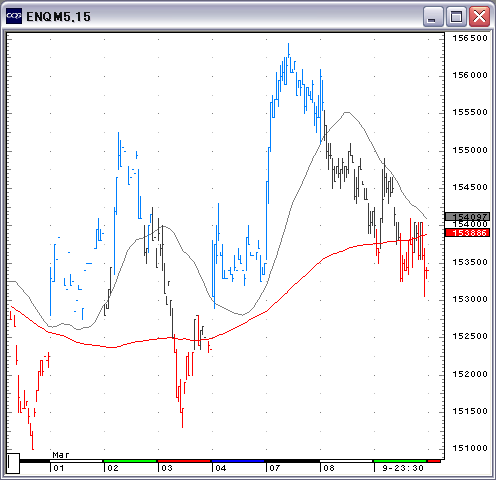Image resolution: width=496 pixels, height=480 pixels.
Task: Click the 152500 price axis label
Action: 470,336
